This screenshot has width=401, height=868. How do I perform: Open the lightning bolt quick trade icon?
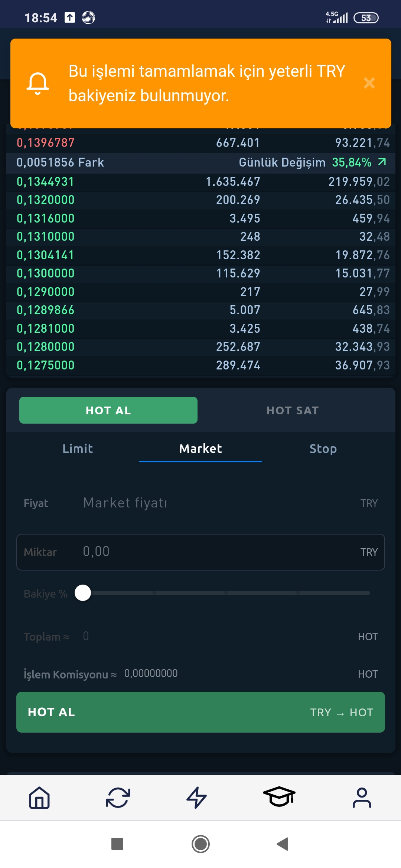click(196, 798)
